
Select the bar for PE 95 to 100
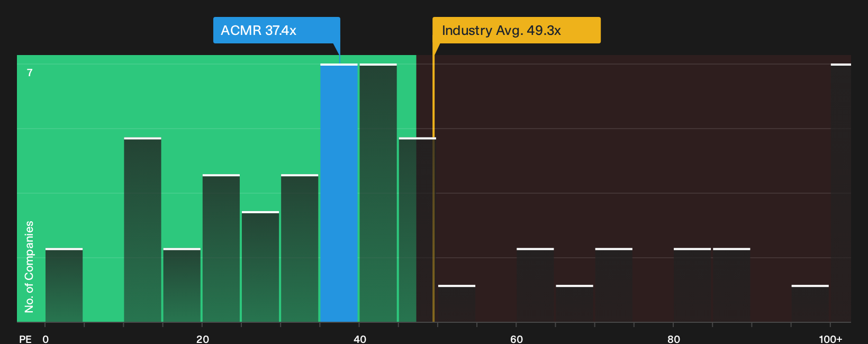810,303
